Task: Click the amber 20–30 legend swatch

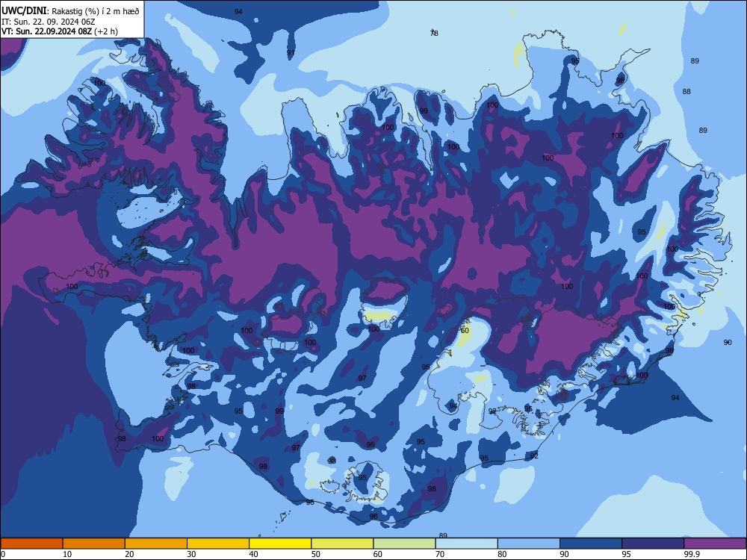Action: tap(156, 544)
